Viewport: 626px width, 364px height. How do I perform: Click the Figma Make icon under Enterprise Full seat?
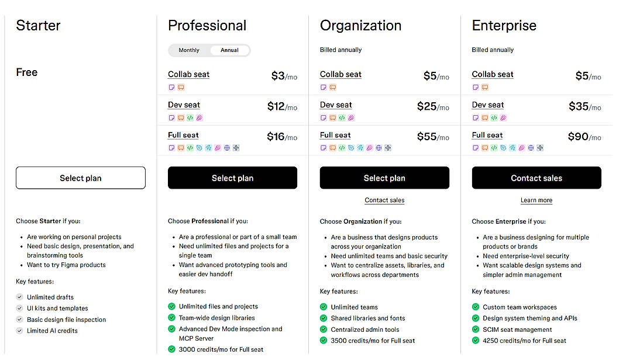pos(540,147)
